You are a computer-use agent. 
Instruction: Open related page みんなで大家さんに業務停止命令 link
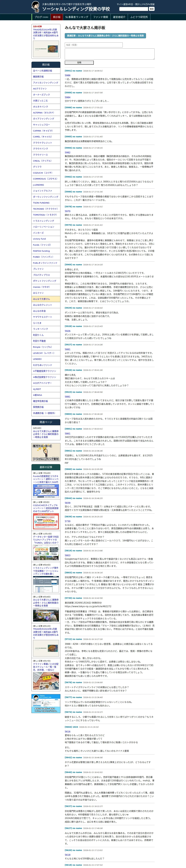46,434
